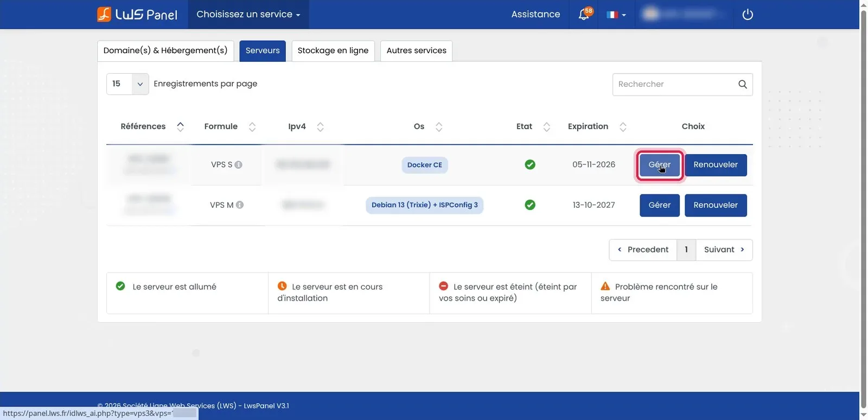Sort by Ipv4 column arrows
Screen dimensions: 868x420
pos(321,126)
